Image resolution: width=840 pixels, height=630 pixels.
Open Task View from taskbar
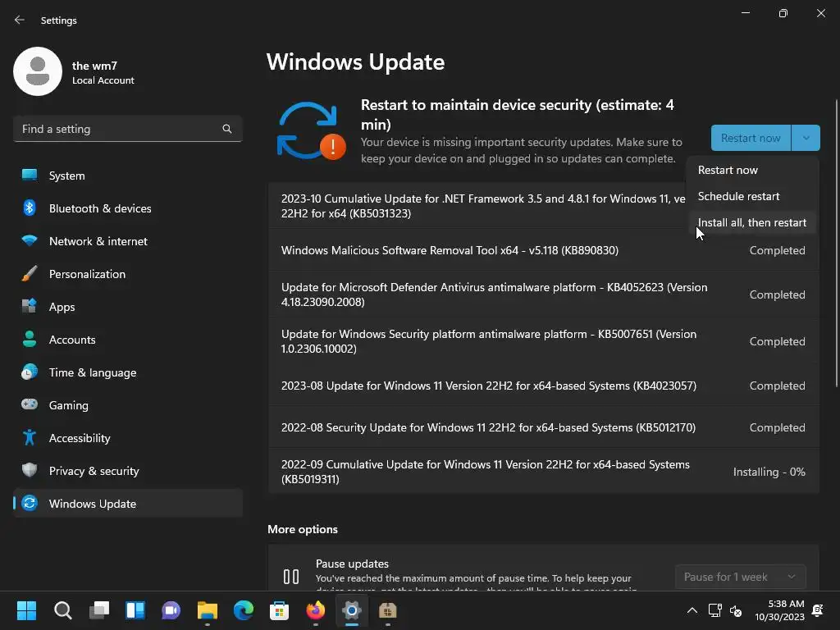coord(99,610)
